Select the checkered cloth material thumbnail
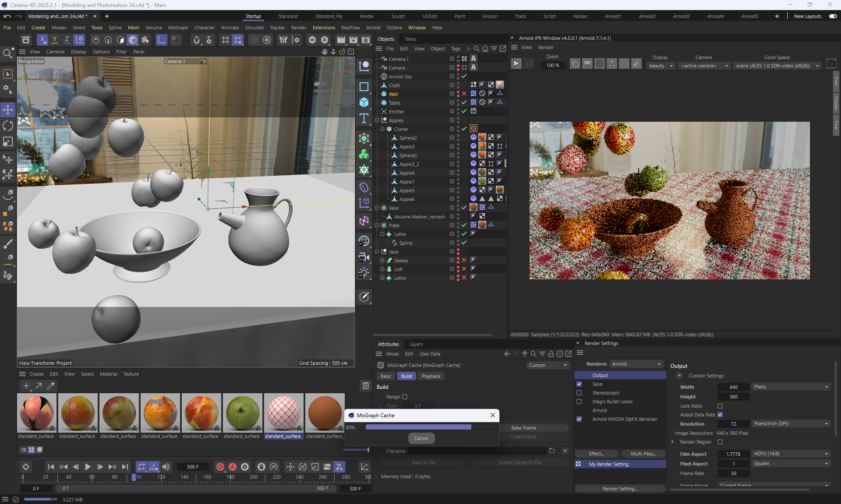 pos(283,413)
